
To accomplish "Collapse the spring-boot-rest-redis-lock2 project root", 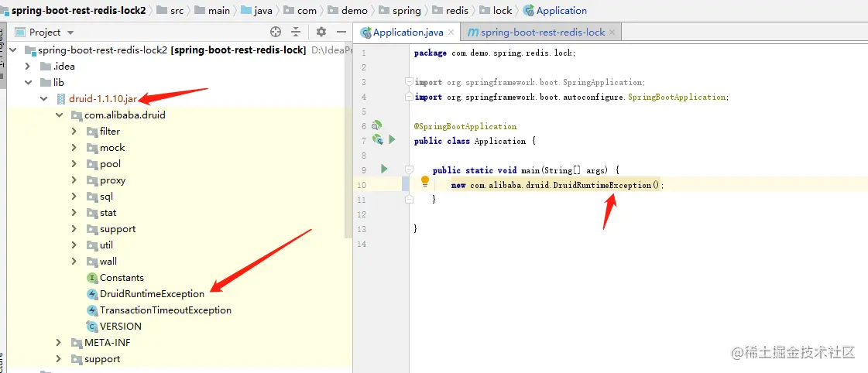I will tap(12, 50).
